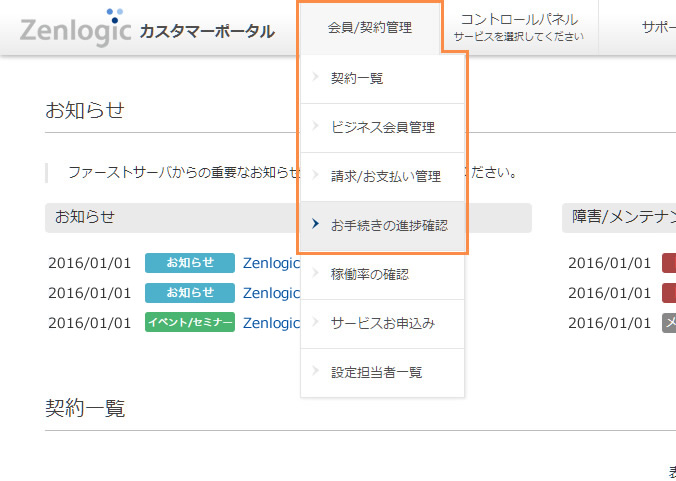The width and height of the screenshot is (676, 481).
Task: Open 請求/お支払い管理 menu item
Action: tap(385, 176)
